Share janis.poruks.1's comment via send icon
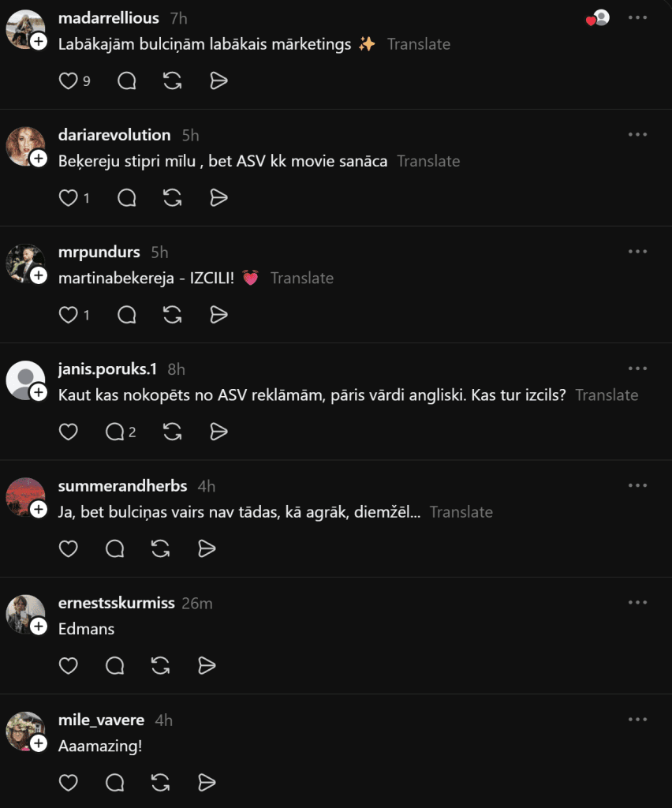 pyautogui.click(x=218, y=432)
